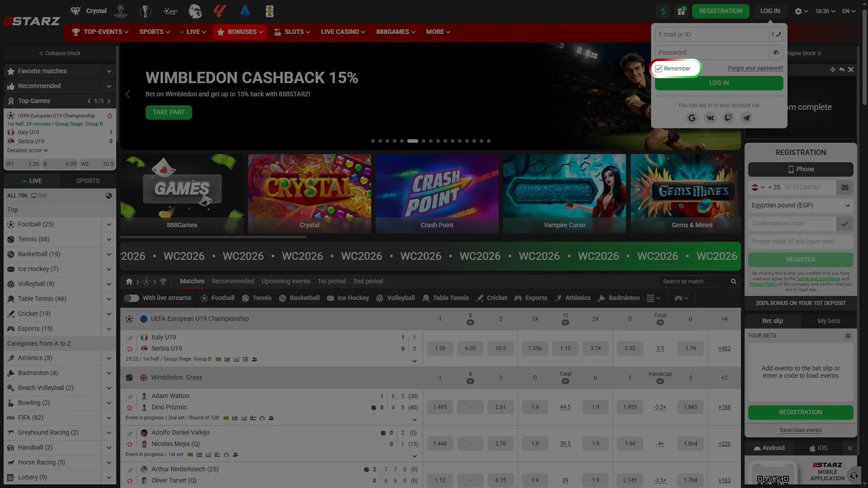This screenshot has width=868, height=488.
Task: Click the green LOG IN button
Action: click(719, 83)
